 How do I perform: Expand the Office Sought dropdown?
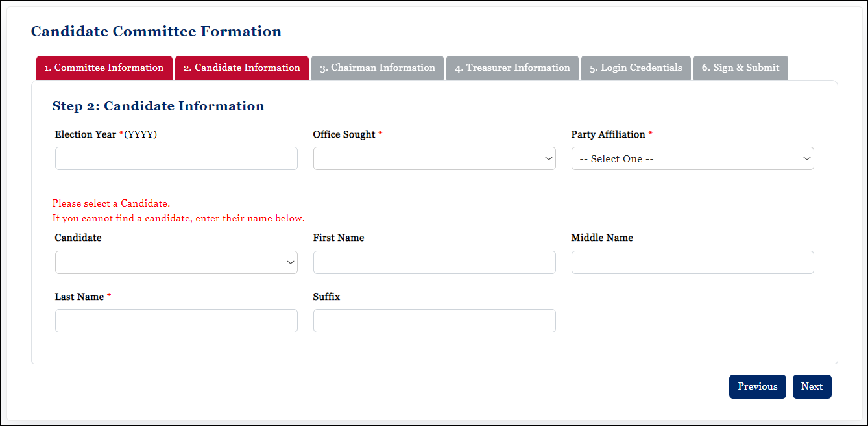coord(434,158)
